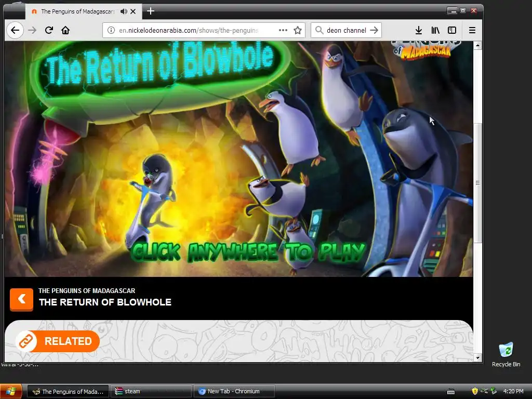Toggle the browser sidebar

coord(452,30)
